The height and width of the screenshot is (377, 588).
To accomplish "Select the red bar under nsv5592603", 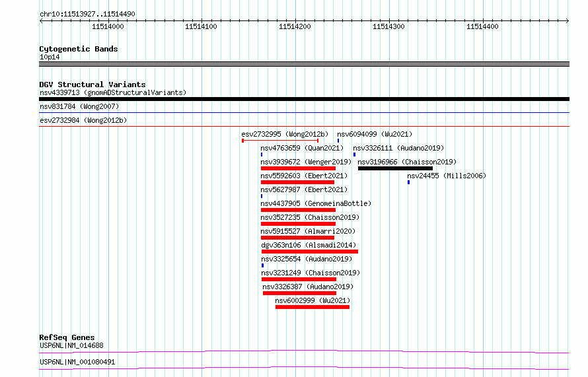I will (297, 182).
